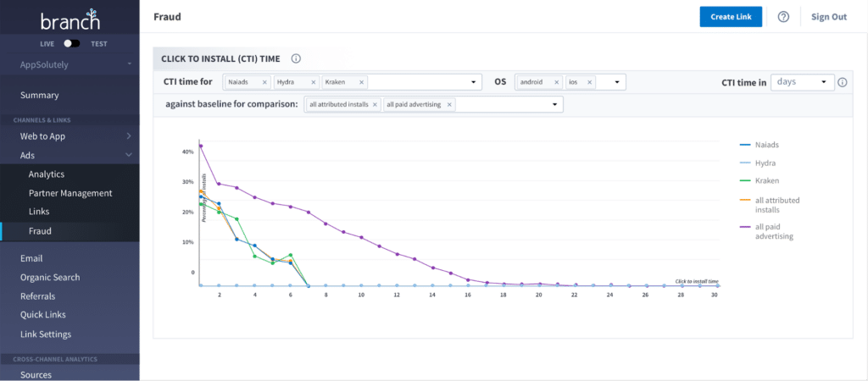This screenshot has height=381, width=868.
Task: Remove the ios tag from OS filter
Action: (x=590, y=82)
